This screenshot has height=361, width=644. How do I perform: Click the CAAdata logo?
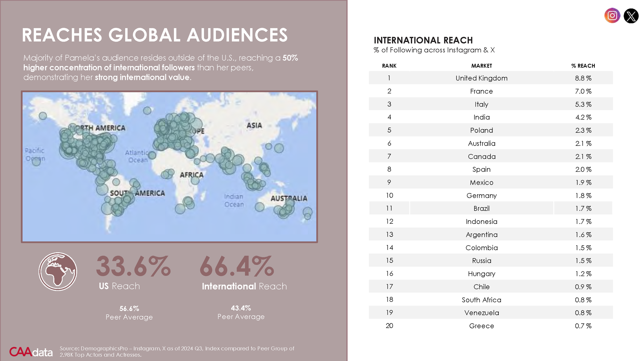coord(31,352)
